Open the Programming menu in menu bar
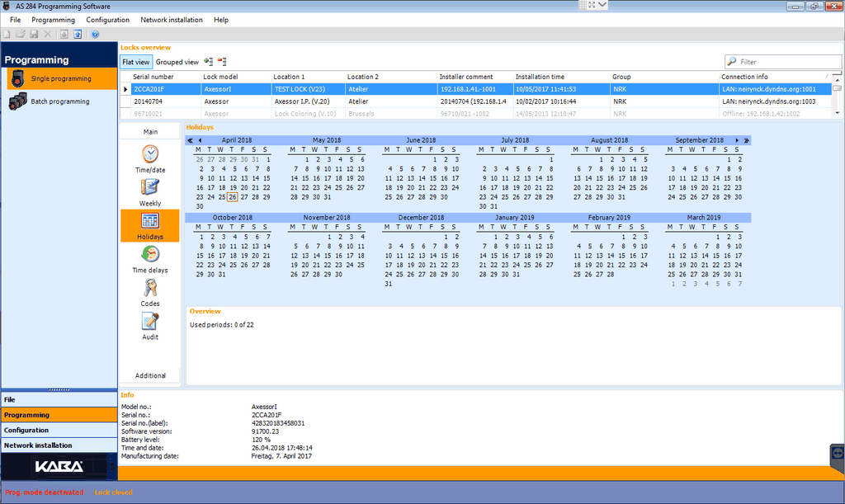845x504 pixels. point(54,20)
